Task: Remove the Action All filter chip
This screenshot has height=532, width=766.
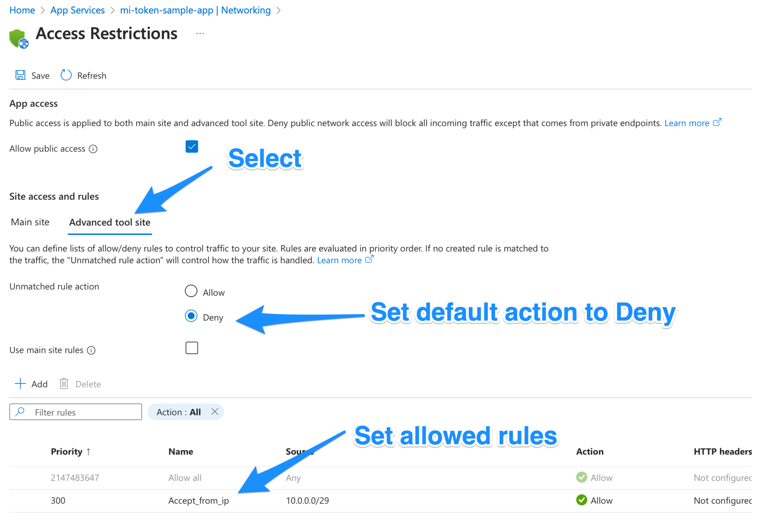Action: pyautogui.click(x=215, y=412)
